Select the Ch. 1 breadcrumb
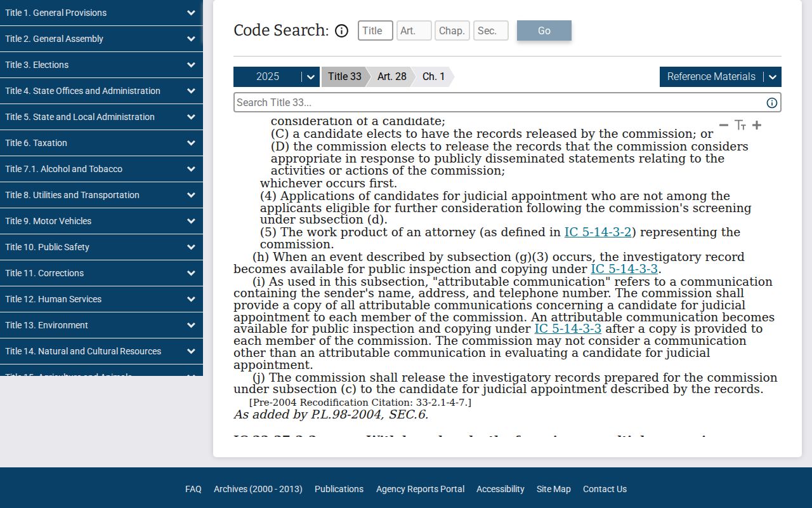 click(434, 77)
